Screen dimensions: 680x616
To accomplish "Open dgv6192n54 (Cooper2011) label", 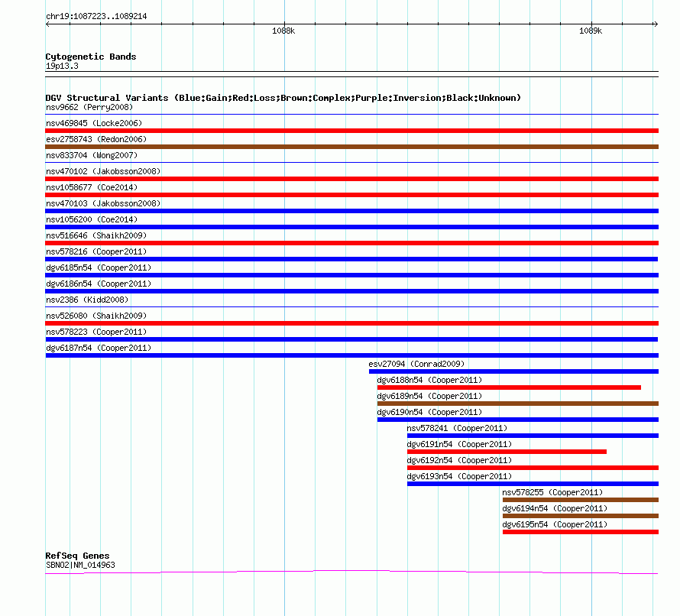I will coord(459,460).
